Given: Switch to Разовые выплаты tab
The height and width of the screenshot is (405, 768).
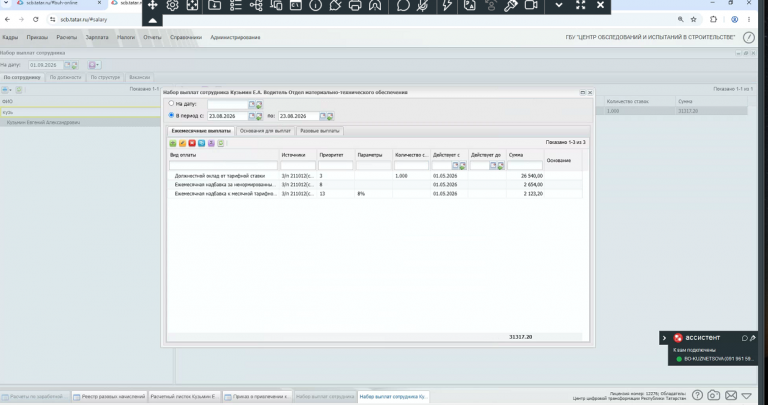Looking at the screenshot, I should [x=320, y=131].
